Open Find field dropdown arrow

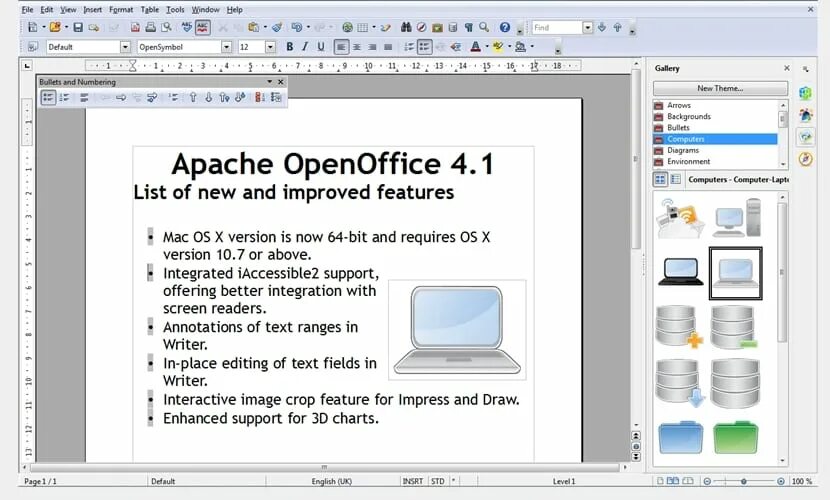pos(588,28)
